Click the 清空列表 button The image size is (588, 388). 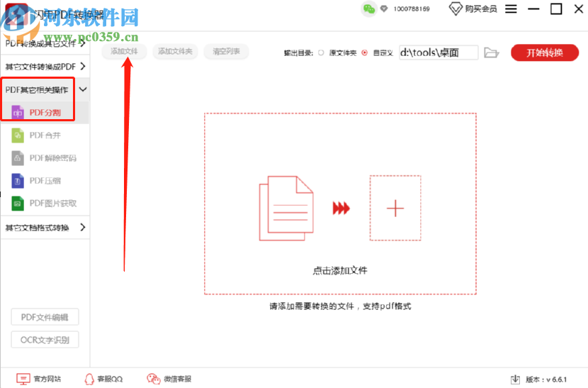click(226, 51)
